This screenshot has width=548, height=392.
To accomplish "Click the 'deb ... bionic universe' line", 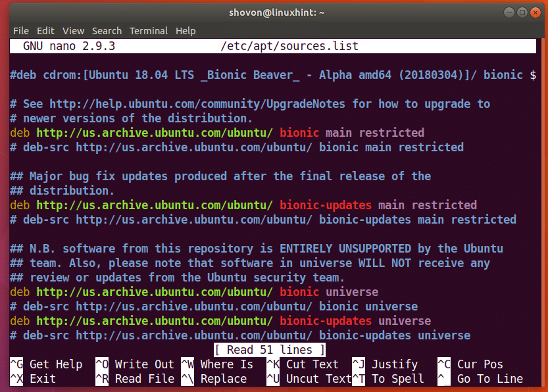I will [194, 292].
